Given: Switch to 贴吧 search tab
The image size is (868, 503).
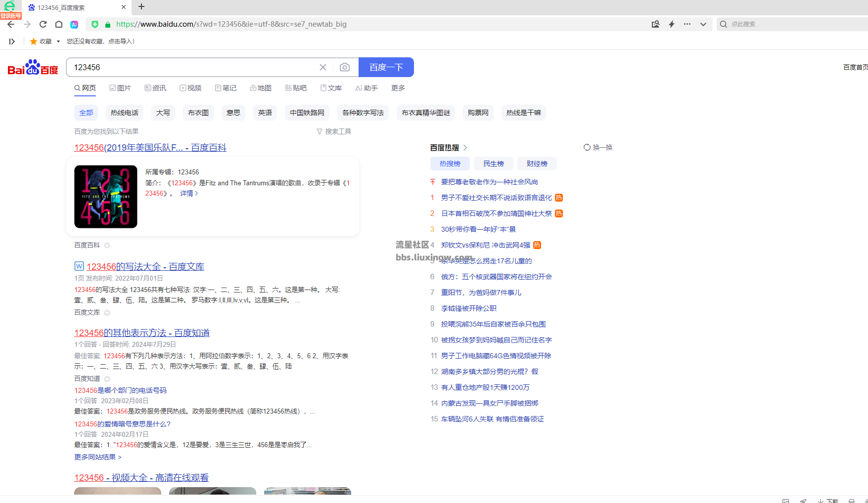Looking at the screenshot, I should pos(296,88).
